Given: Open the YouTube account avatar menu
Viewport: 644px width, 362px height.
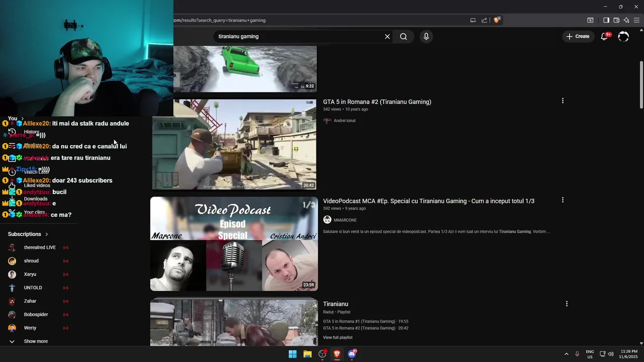Looking at the screenshot, I should tap(623, 36).
